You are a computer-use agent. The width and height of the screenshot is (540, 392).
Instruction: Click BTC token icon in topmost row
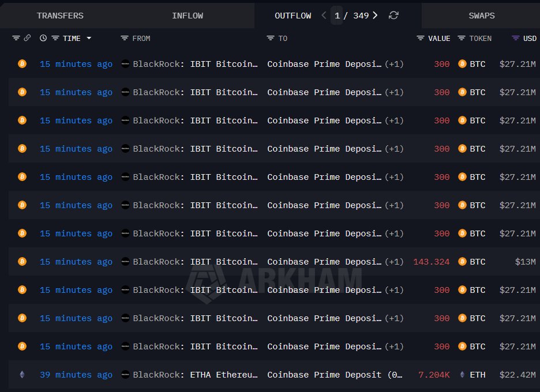click(x=462, y=63)
